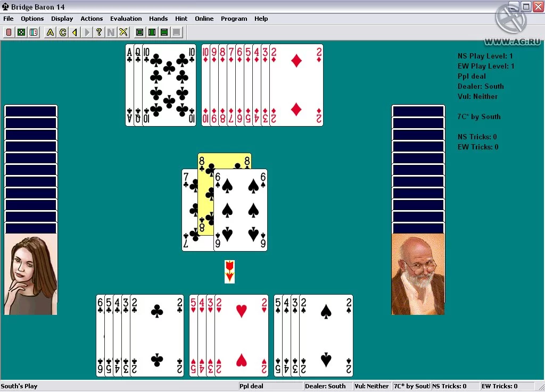Click dummy's 7 of diamonds
The height and width of the screenshot is (392, 545).
(x=231, y=85)
